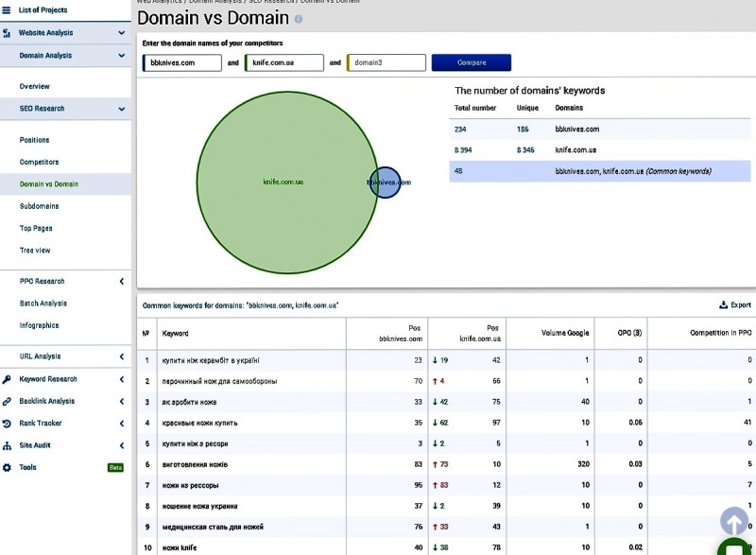
Task: Click keyword 'виготовлення ножів'
Action: click(195, 465)
